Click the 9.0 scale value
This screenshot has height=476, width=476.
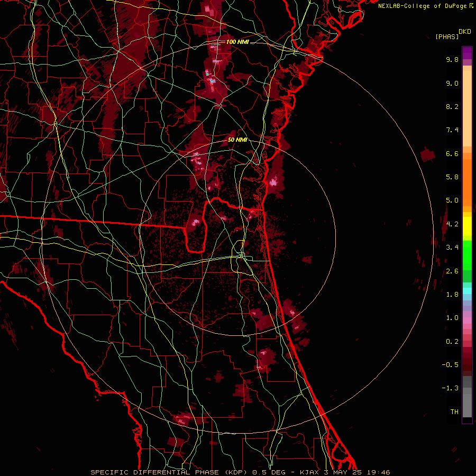452,83
